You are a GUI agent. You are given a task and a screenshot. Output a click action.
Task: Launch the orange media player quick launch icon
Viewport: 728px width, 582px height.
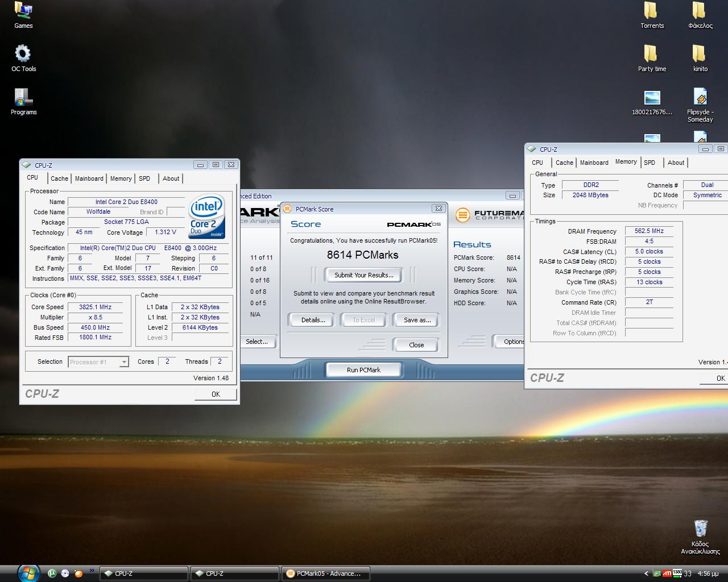78,573
